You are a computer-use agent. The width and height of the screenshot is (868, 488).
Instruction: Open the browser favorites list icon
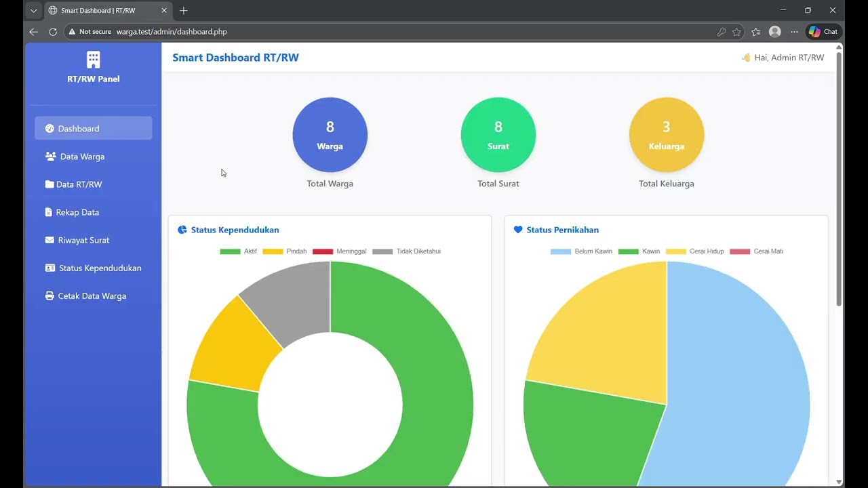pos(756,32)
